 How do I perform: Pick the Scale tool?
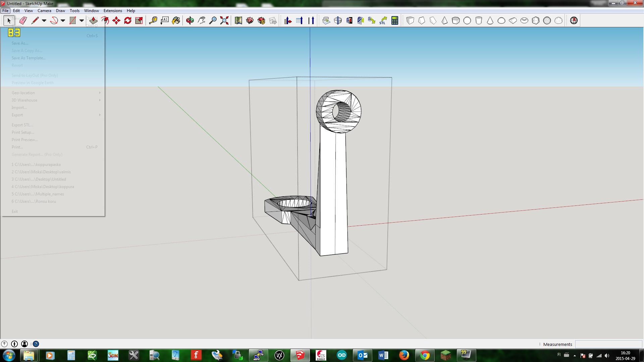pyautogui.click(x=139, y=20)
